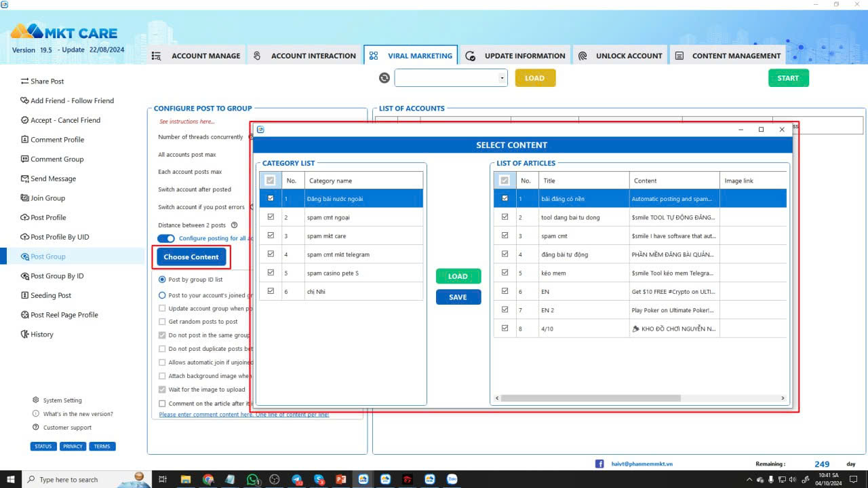Click the Post Profile By UID icon

24,237
